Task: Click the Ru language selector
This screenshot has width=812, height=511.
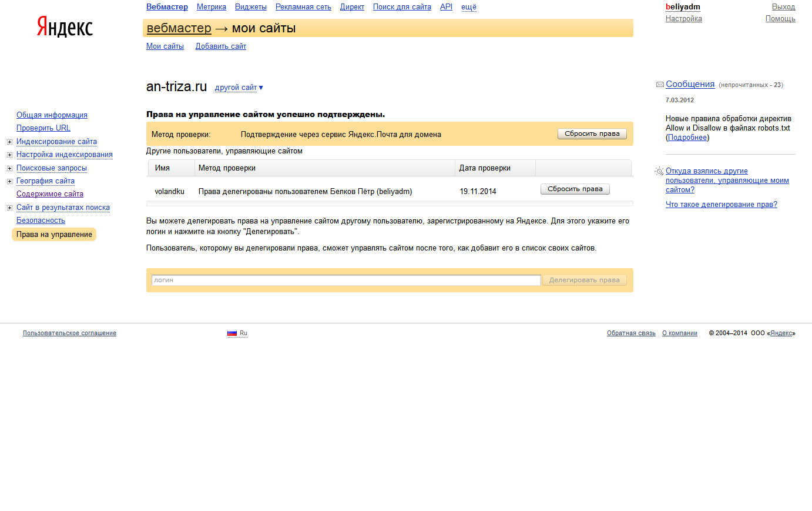Action: tap(243, 333)
